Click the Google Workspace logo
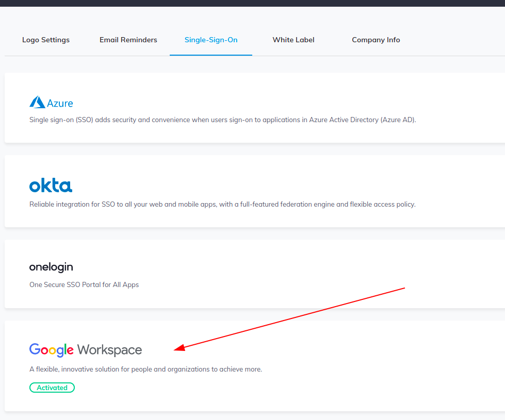 tap(86, 350)
